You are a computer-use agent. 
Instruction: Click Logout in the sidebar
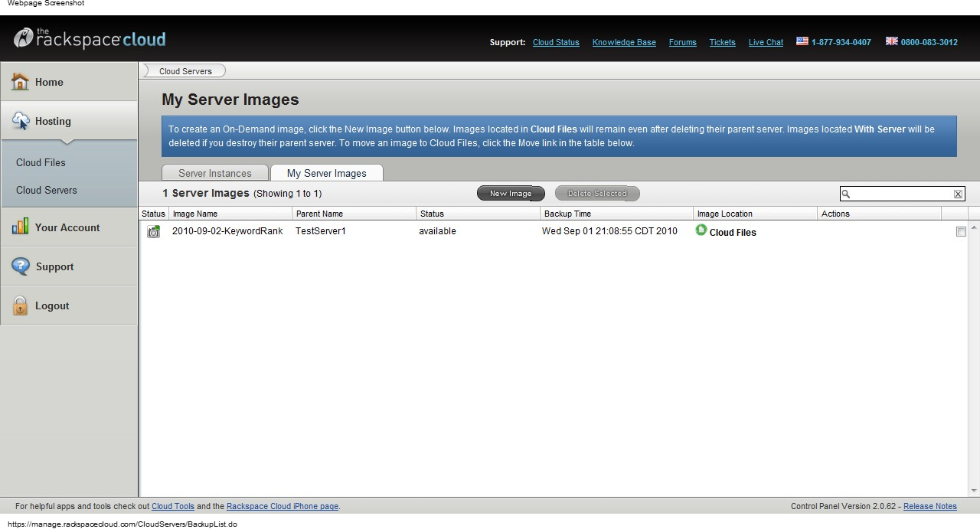69,305
